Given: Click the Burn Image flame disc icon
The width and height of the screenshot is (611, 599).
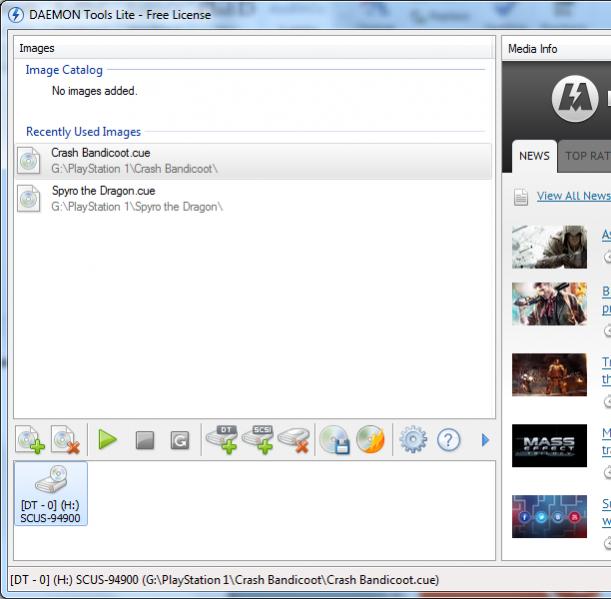Looking at the screenshot, I should coord(371,440).
